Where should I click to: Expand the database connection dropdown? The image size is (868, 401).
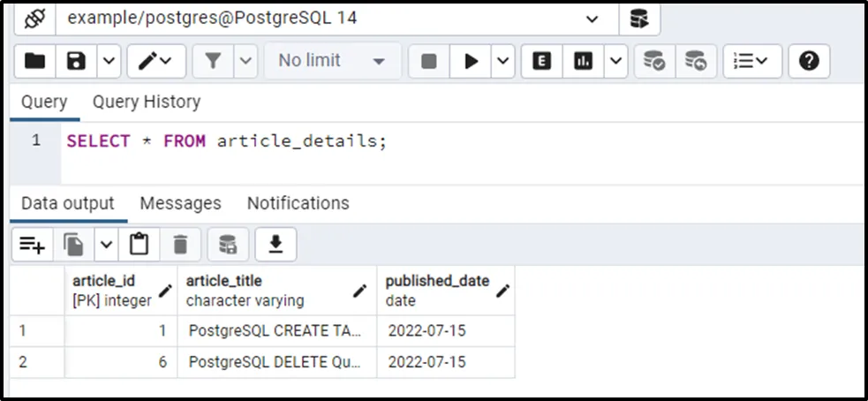click(x=591, y=18)
